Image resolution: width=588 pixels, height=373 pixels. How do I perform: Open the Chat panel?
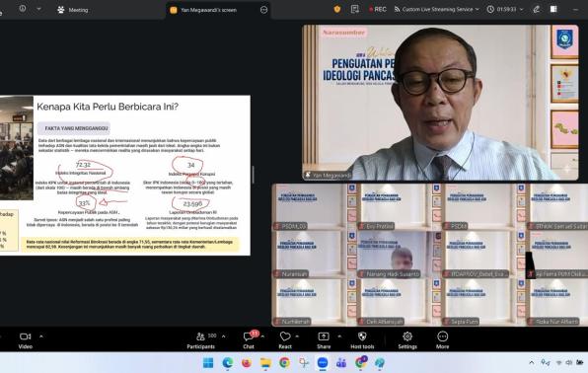[249, 340]
